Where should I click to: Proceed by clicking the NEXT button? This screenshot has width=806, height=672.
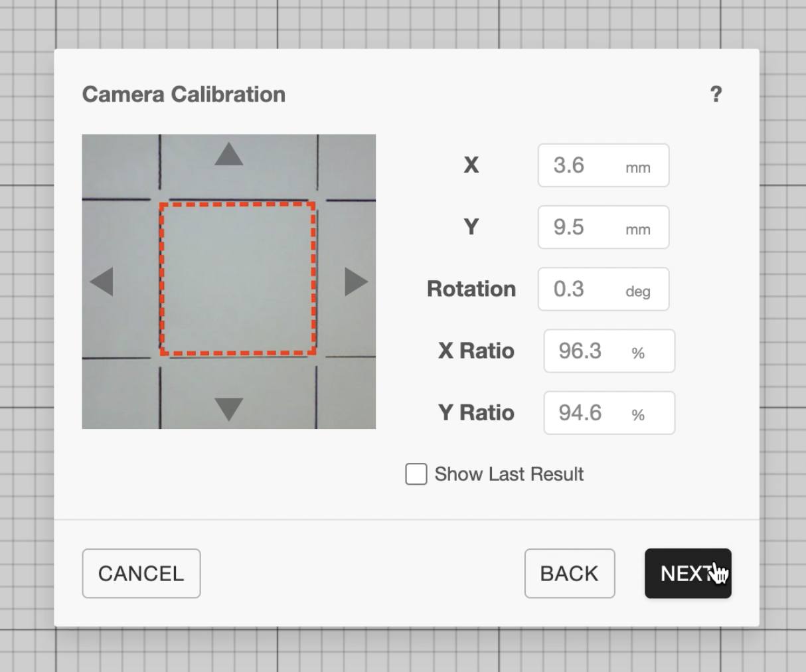[x=687, y=573]
